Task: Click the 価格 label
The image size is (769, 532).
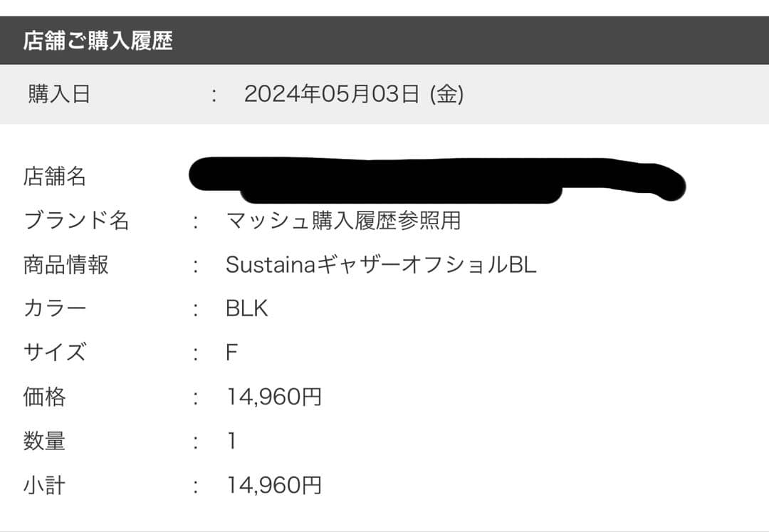Action: [44, 396]
